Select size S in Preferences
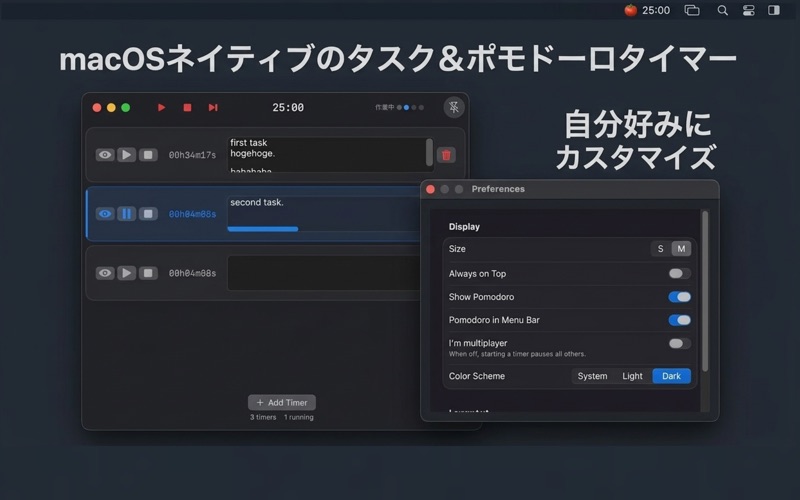800x500 pixels. pyautogui.click(x=661, y=249)
